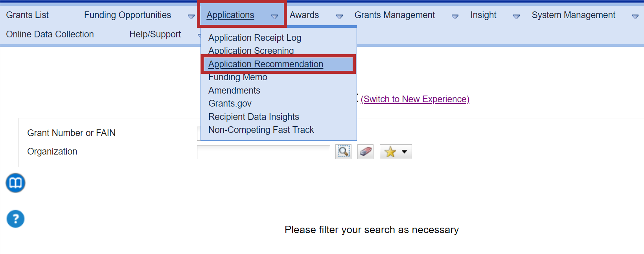Screen dimensions: 644x254
Task: Open the favorites star dropdown arrow
Action: point(404,152)
